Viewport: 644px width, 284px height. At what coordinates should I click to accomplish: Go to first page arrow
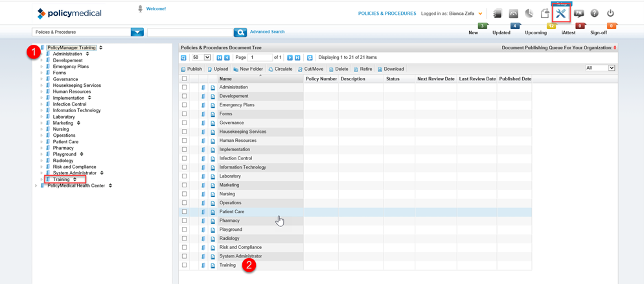click(x=220, y=58)
